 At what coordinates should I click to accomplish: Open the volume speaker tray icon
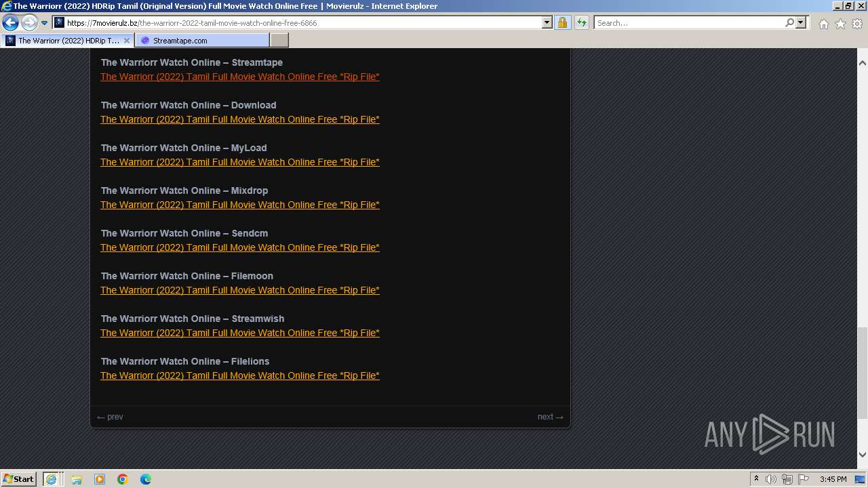click(771, 479)
